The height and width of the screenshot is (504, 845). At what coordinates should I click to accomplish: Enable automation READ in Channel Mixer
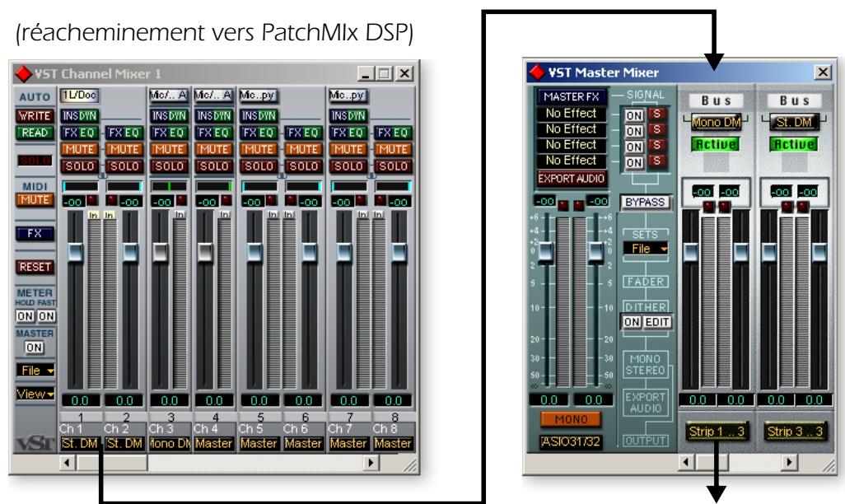click(x=33, y=133)
